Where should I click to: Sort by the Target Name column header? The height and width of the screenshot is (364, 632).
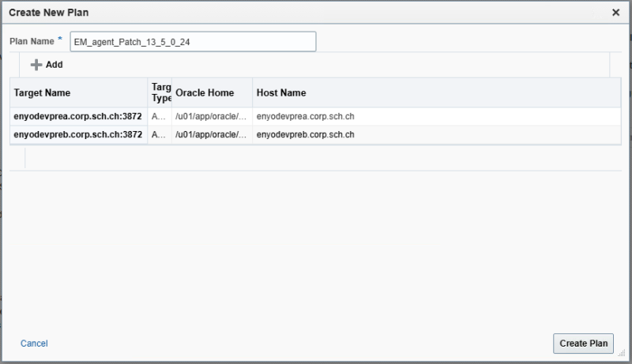tap(42, 92)
